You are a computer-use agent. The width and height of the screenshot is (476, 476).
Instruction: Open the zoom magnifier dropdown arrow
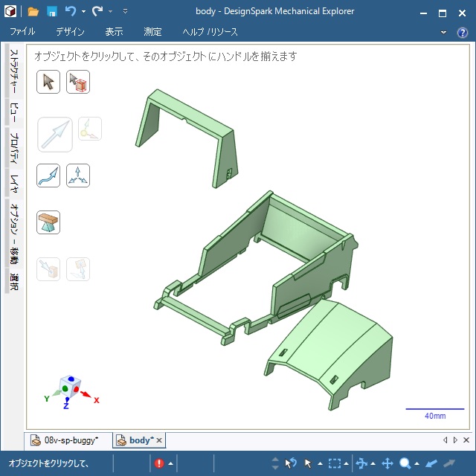(417, 464)
